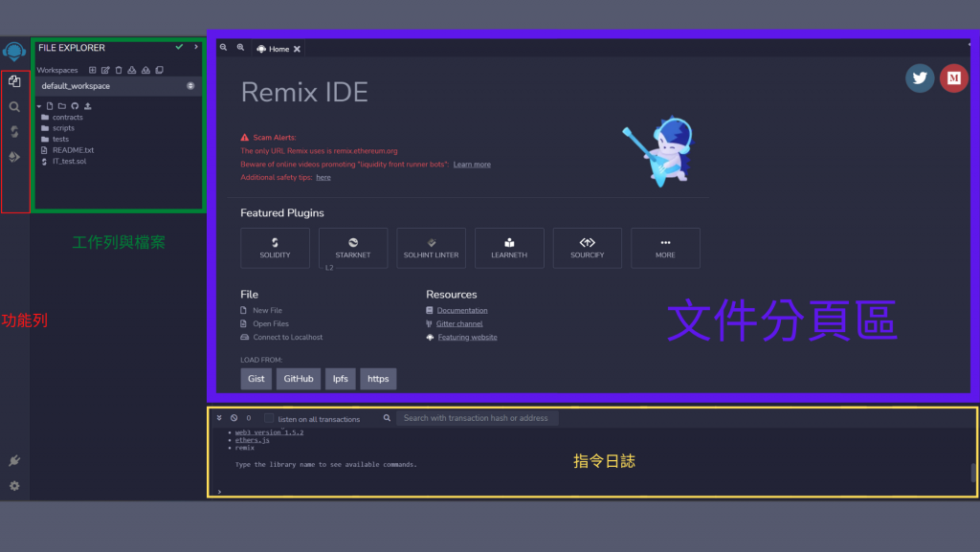
Task: Zoom out the editor
Action: (223, 48)
